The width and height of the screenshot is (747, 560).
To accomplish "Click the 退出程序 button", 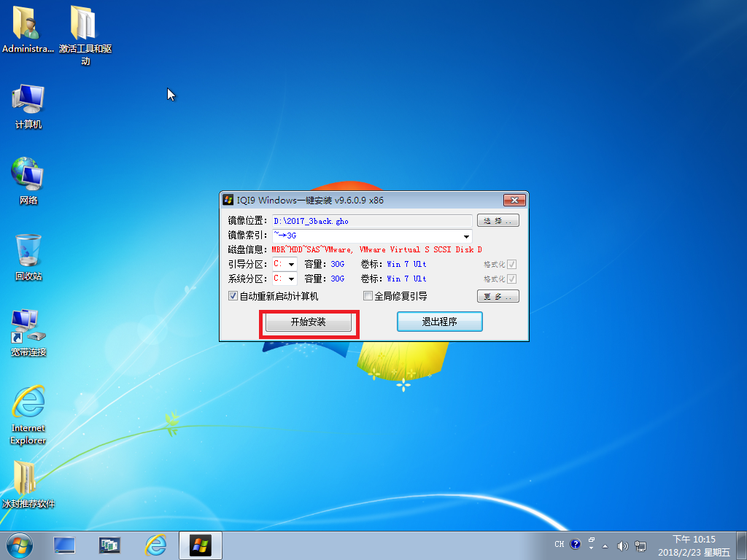I will (x=440, y=322).
